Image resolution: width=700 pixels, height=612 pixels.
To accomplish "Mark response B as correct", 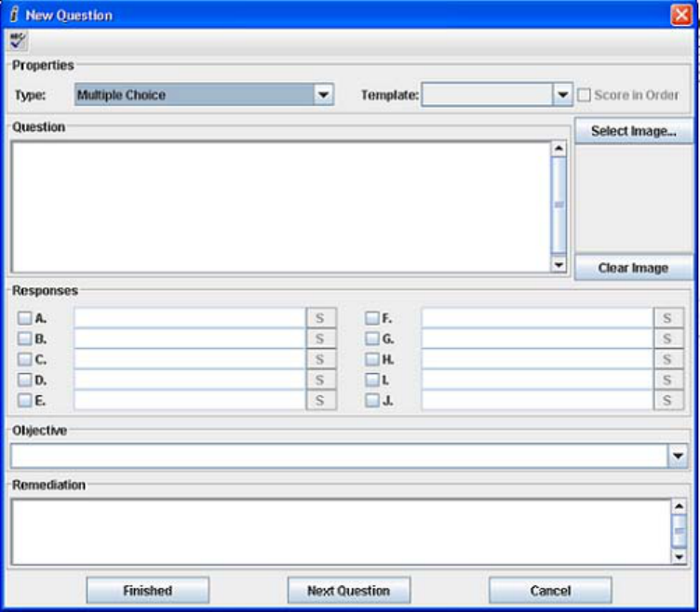I will 25,339.
